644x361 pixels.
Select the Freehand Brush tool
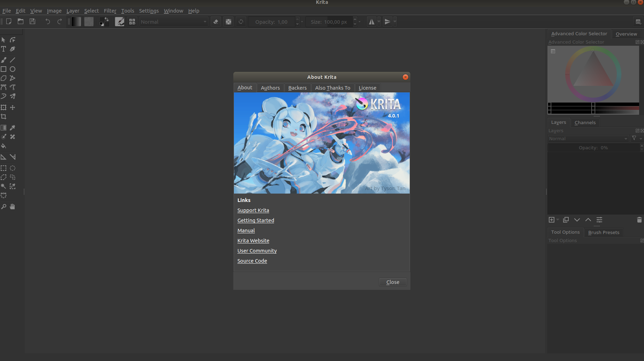(3, 60)
